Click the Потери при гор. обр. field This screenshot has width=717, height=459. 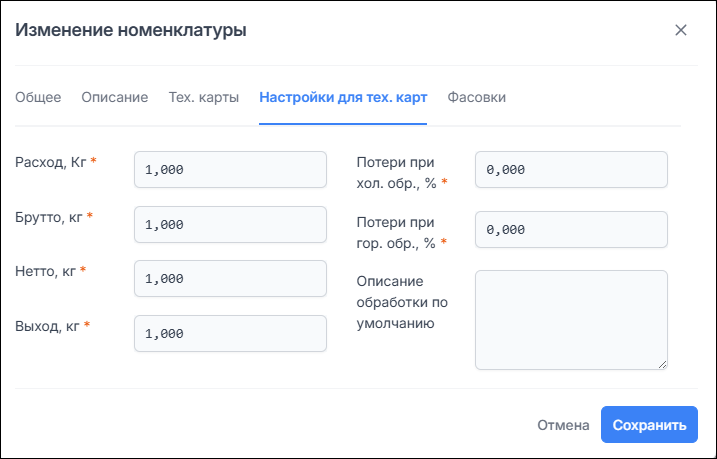(x=570, y=229)
